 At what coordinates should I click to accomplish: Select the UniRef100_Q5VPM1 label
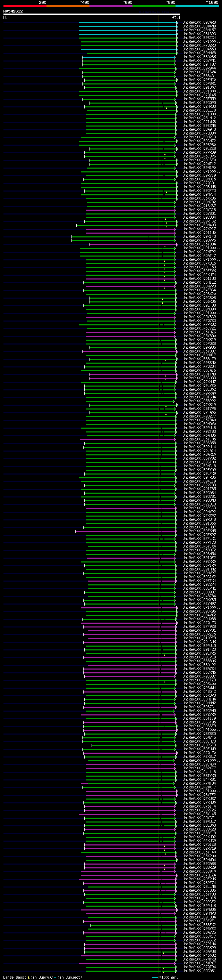tap(199, 60)
